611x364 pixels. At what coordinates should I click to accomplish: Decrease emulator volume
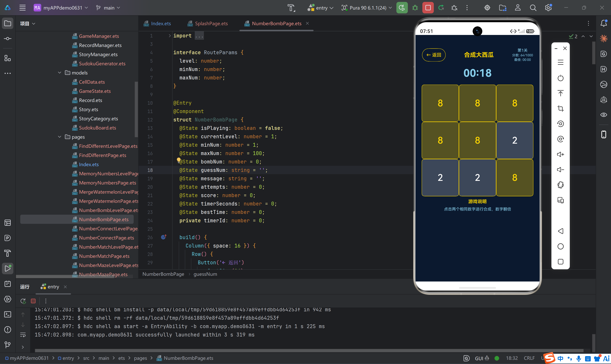point(560,169)
